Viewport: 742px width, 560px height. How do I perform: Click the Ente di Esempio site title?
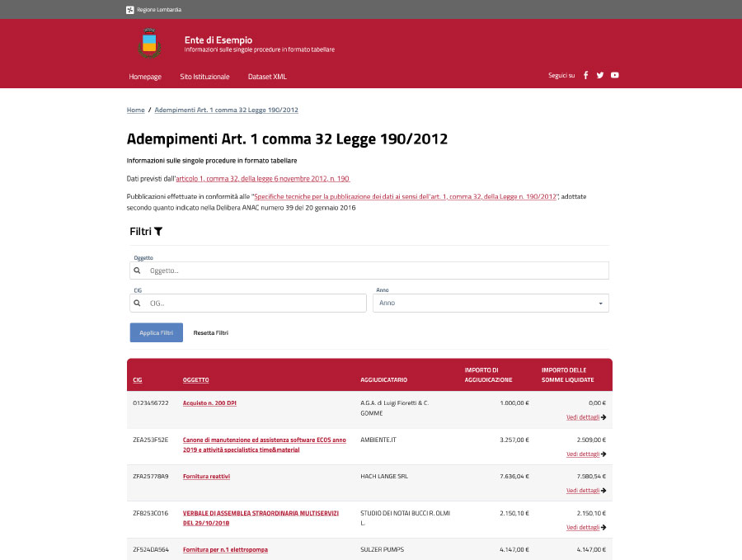218,40
